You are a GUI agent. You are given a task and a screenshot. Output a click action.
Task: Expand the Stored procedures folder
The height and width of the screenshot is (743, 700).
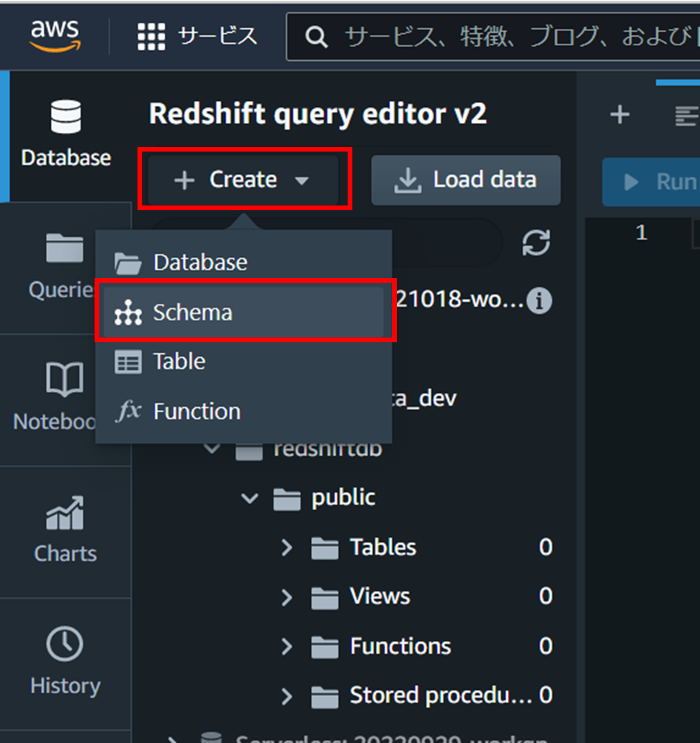287,696
